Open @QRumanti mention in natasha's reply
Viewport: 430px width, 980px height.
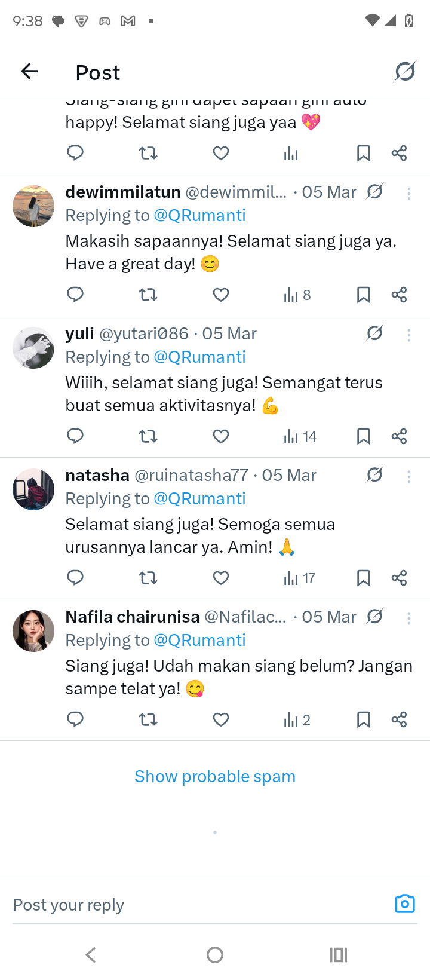coord(199,498)
